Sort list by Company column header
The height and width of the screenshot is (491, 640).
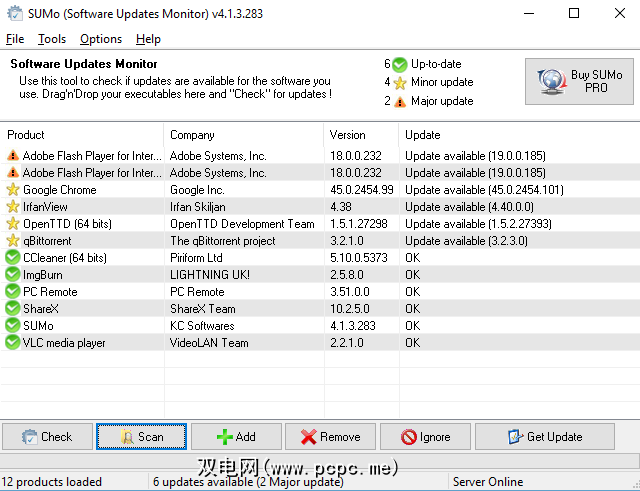coord(244,135)
